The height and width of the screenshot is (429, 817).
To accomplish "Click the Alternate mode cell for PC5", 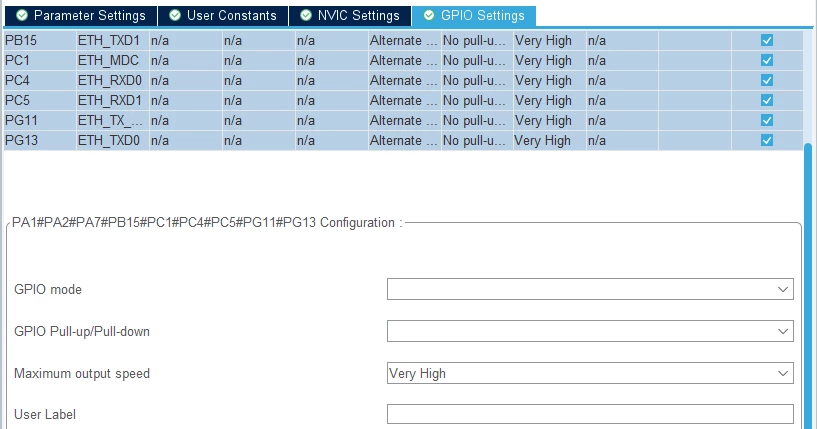I will [x=404, y=100].
